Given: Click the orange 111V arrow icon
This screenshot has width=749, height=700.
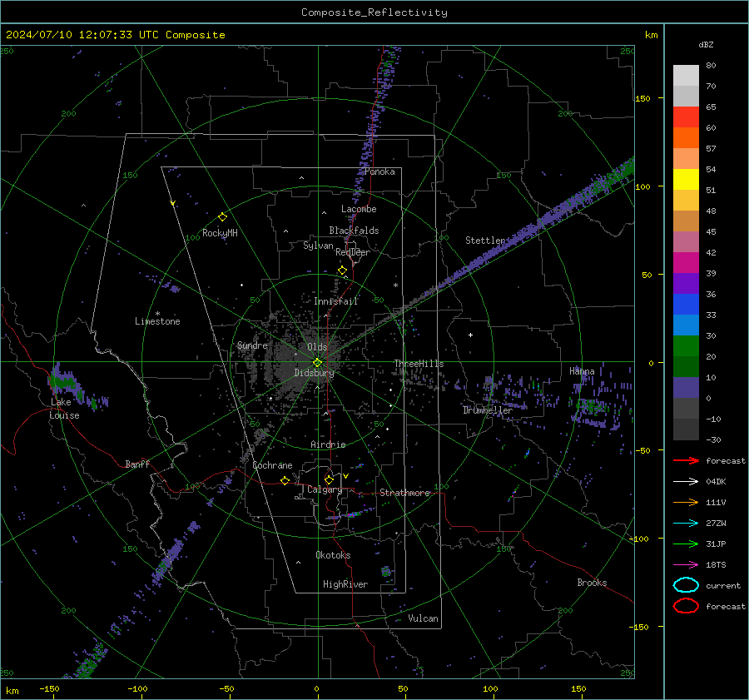Looking at the screenshot, I should [686, 502].
